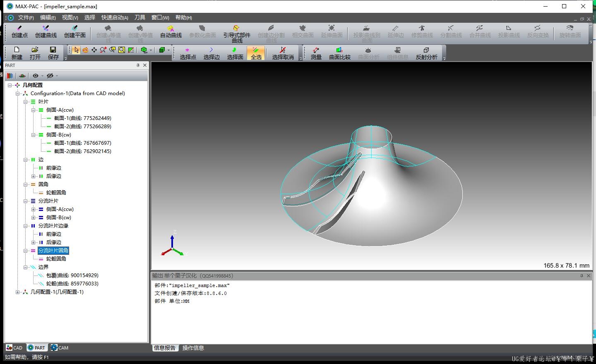Expand the 几何配置-1 tree node

18,292
